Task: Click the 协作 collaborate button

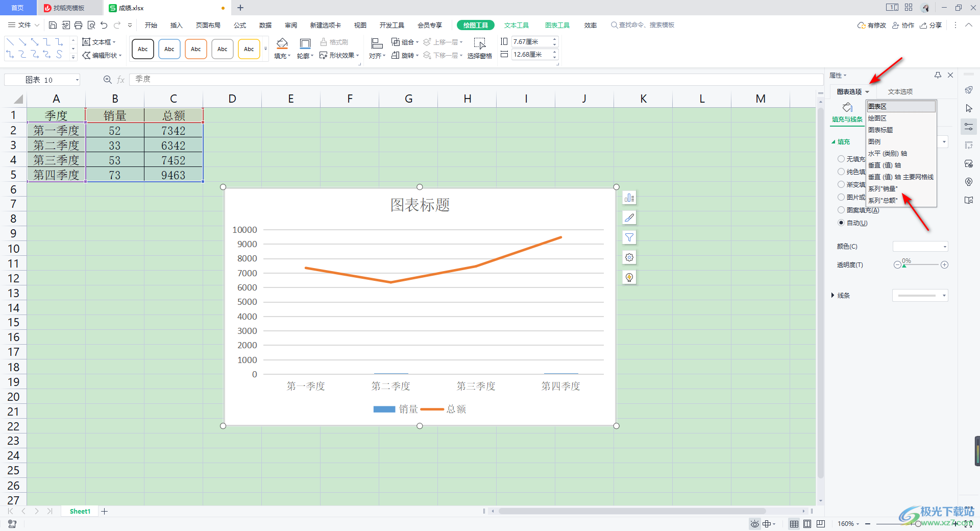Action: coord(903,25)
